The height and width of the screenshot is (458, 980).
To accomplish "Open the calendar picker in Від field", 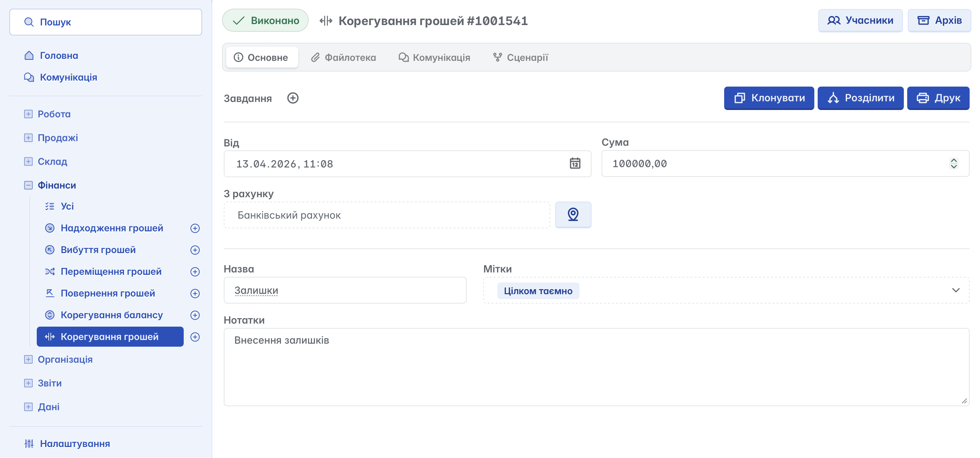I will coord(575,164).
